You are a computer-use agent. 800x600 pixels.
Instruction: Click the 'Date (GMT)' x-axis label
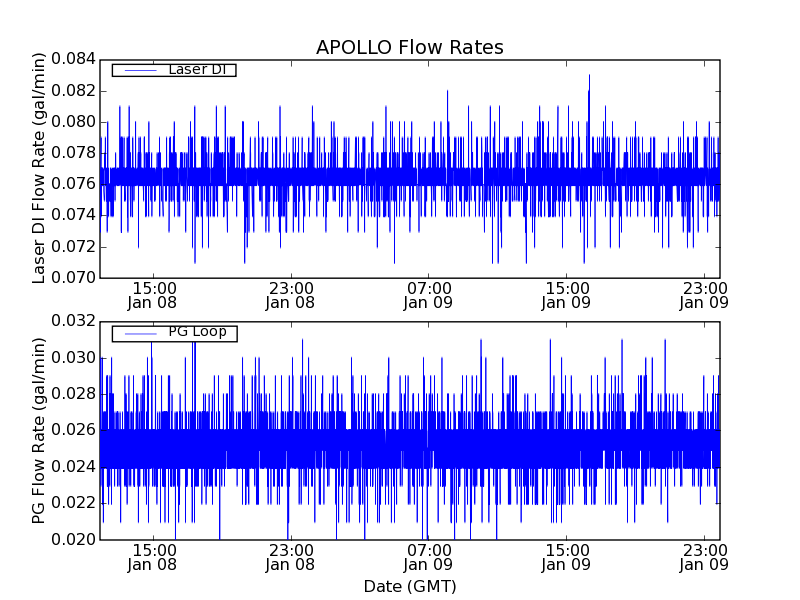click(x=410, y=586)
